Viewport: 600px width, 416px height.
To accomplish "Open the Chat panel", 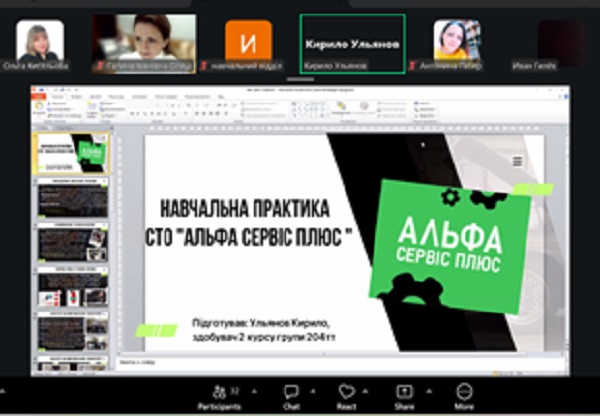I will (x=291, y=393).
